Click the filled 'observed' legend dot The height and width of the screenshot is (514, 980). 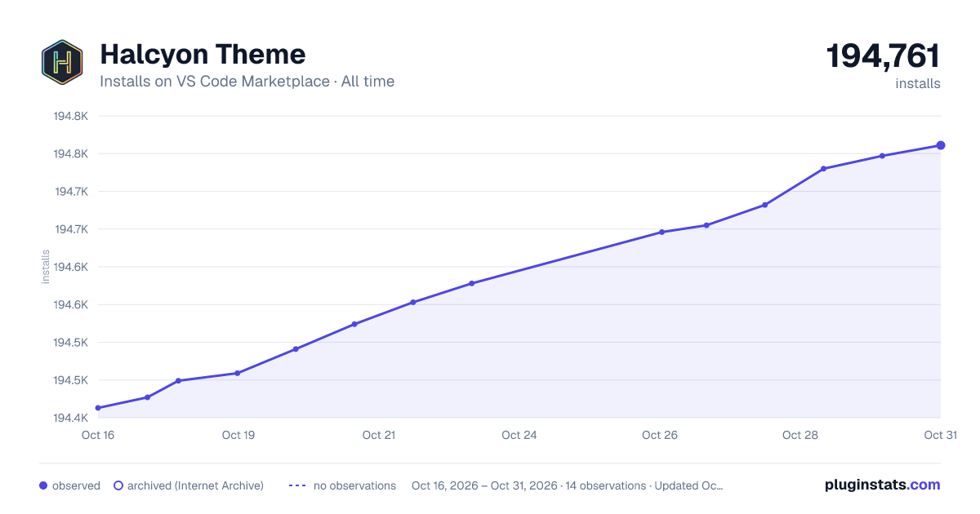click(43, 485)
